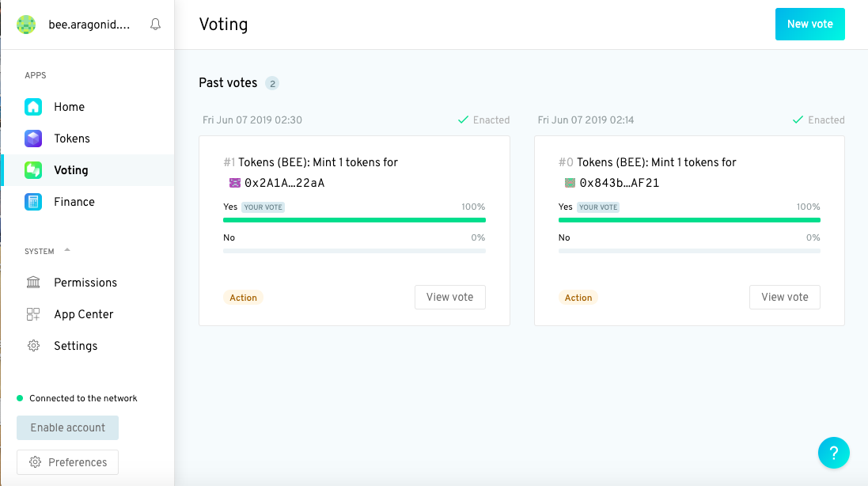Click the Permissions bank icon

tap(33, 283)
